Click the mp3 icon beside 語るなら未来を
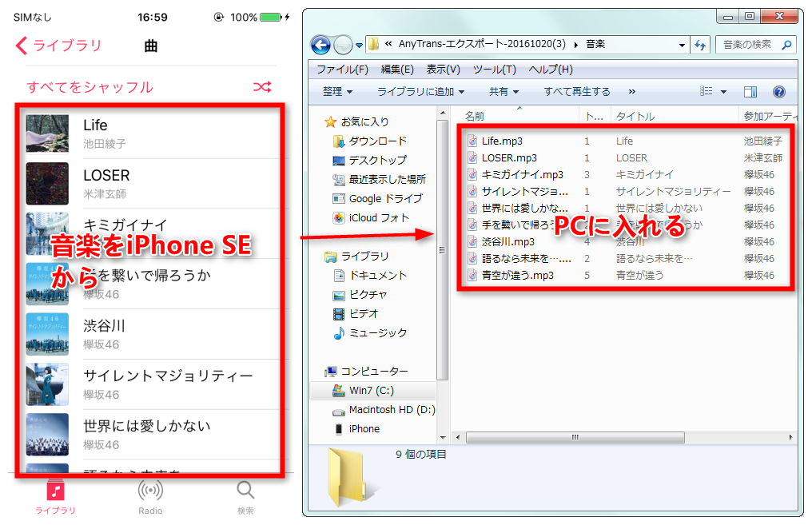Screen dimensions: 812x525 [x=472, y=258]
